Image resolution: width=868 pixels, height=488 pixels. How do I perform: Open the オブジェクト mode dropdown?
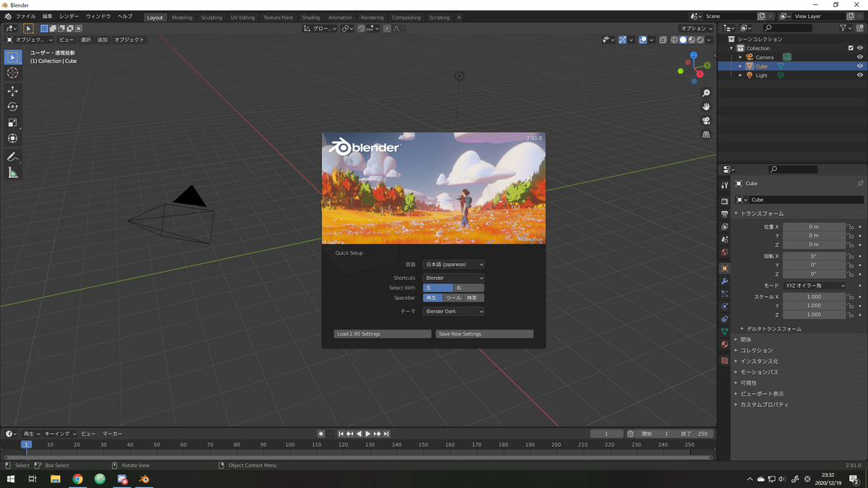click(x=29, y=40)
